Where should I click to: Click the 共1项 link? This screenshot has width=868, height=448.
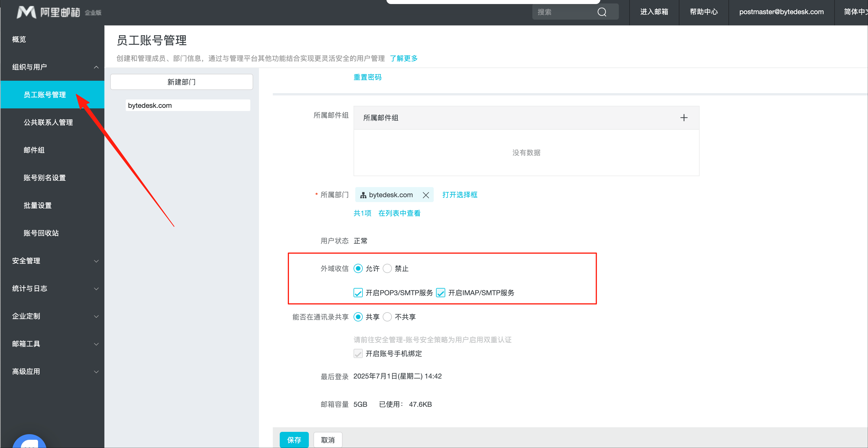(362, 213)
